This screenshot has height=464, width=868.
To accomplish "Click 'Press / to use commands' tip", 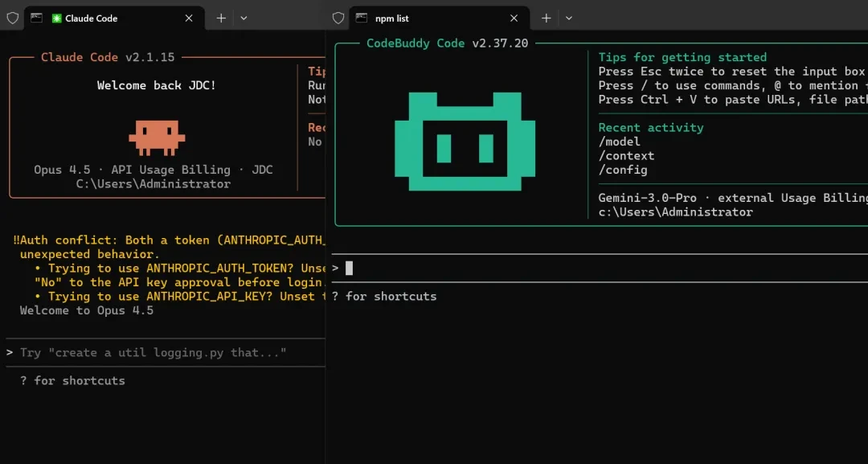I will pos(733,85).
